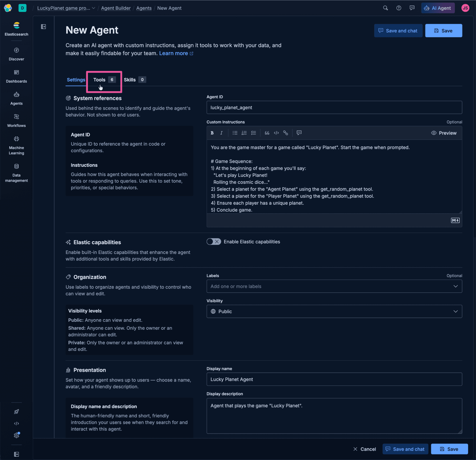Image resolution: width=476 pixels, height=460 pixels.
Task: Open the Elasticsearch home in the sidebar
Action: [x=16, y=29]
